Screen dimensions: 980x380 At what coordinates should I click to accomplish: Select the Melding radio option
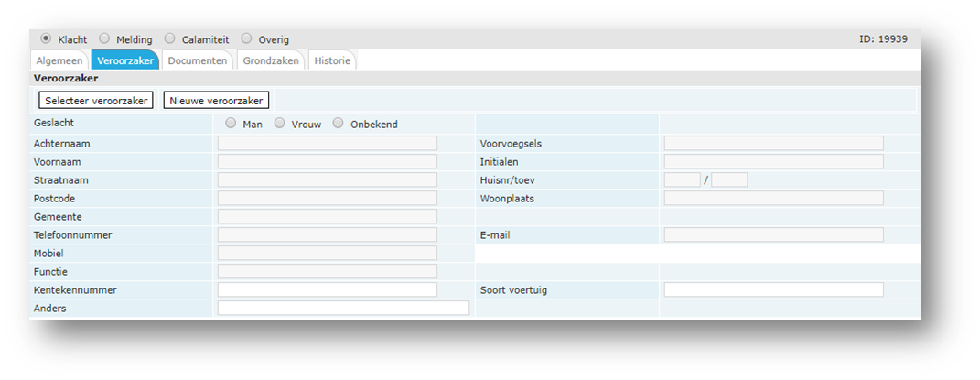pos(104,38)
